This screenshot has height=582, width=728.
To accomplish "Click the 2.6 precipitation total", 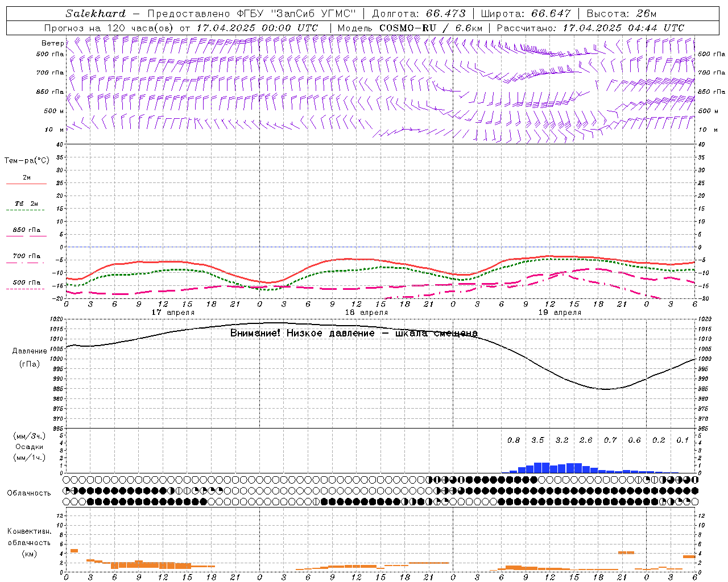I will 586,440.
